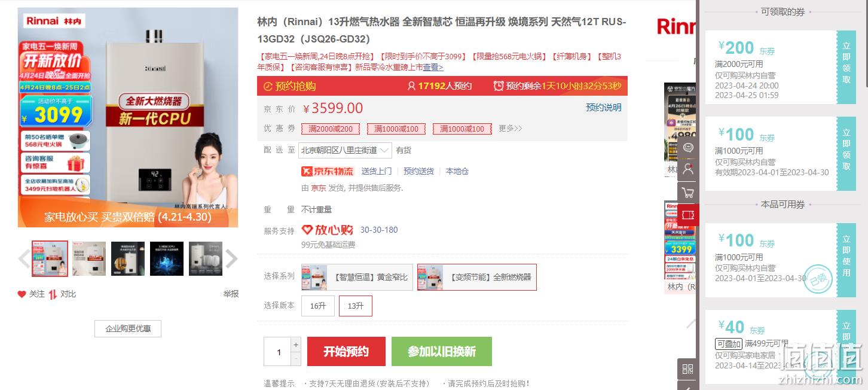Screen dimensions: 868x390
Task: Click the compare (对比) icon
Action: point(53,294)
